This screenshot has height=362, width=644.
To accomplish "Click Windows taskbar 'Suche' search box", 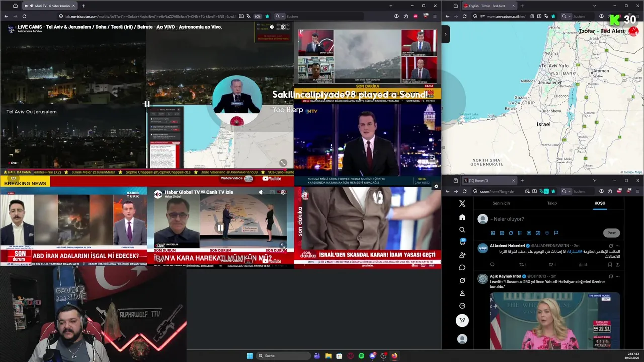I will click(283, 356).
